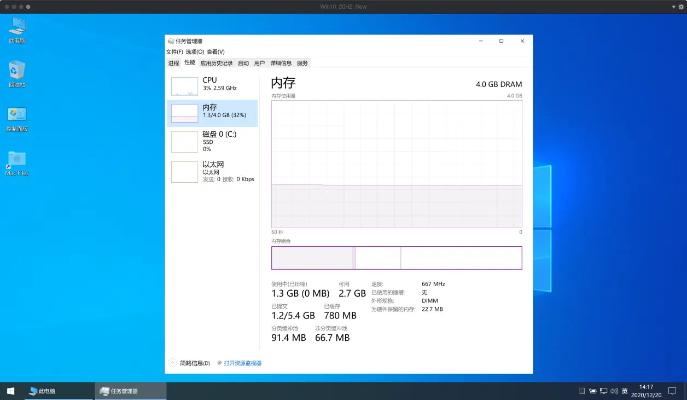Click the memory composition bar
Screen dimensions: 687x400
pos(396,258)
